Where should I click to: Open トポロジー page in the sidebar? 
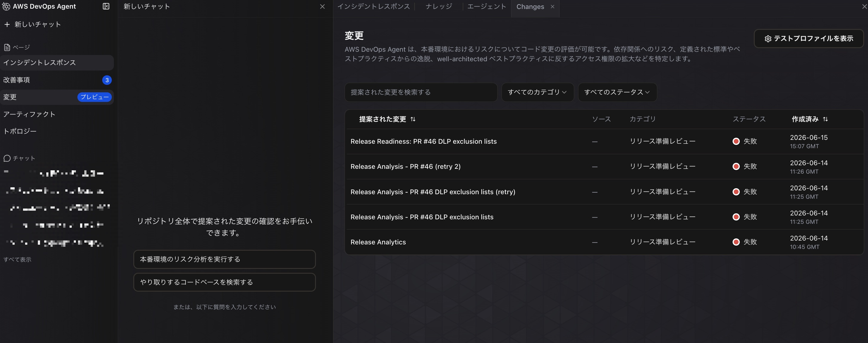click(x=56, y=131)
